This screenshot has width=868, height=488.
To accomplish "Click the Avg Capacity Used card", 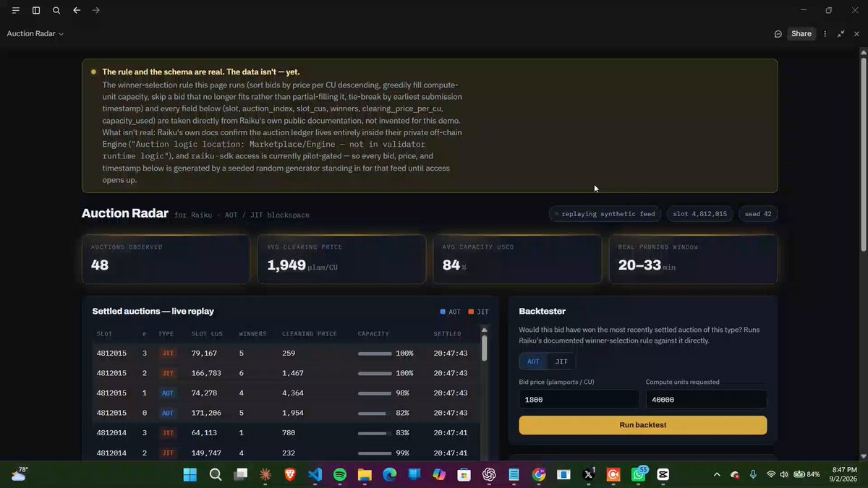I will pyautogui.click(x=517, y=259).
